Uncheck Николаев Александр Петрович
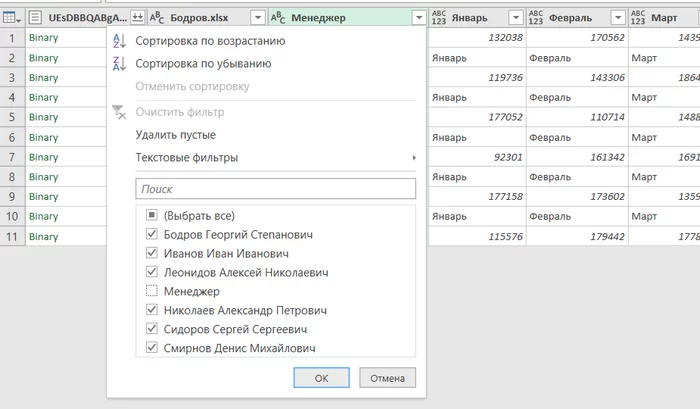The height and width of the screenshot is (409, 700). point(152,309)
